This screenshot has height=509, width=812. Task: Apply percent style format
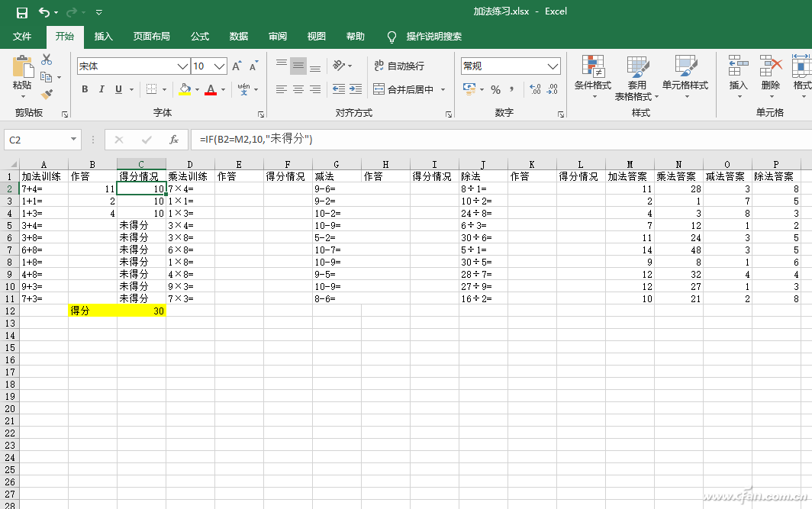(495, 89)
